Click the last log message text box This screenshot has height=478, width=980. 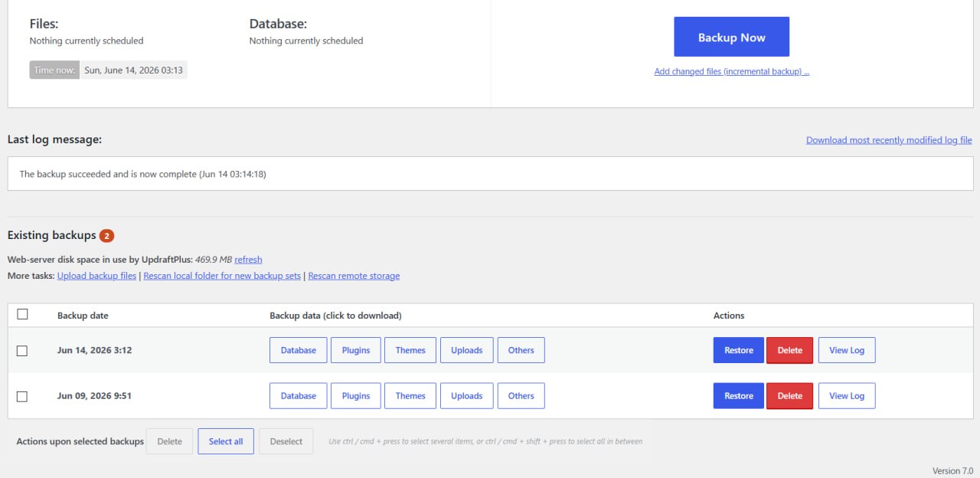click(490, 174)
